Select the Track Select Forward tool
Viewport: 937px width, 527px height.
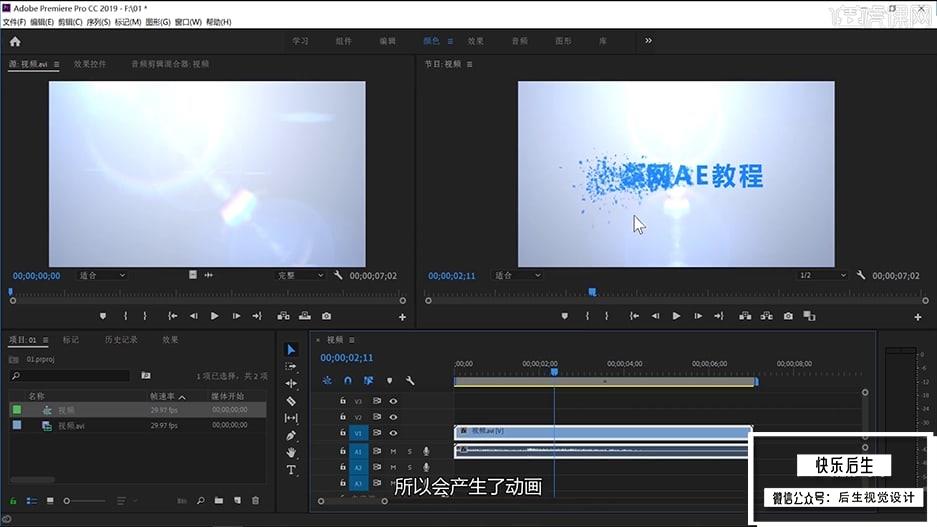(x=291, y=366)
